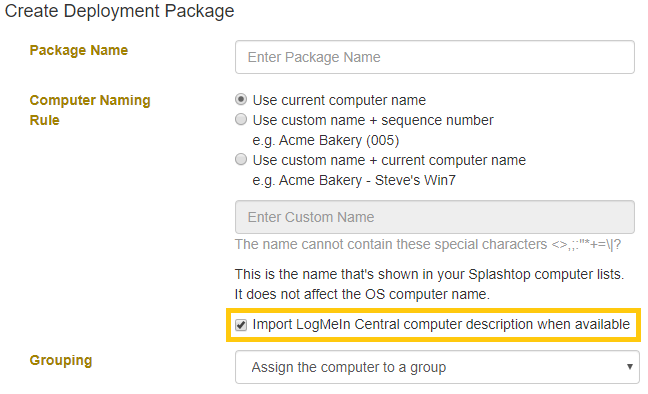Screen dimensions: 648x394
Task: Open Assign the computer to a group dropdown
Action: pyautogui.click(x=437, y=367)
